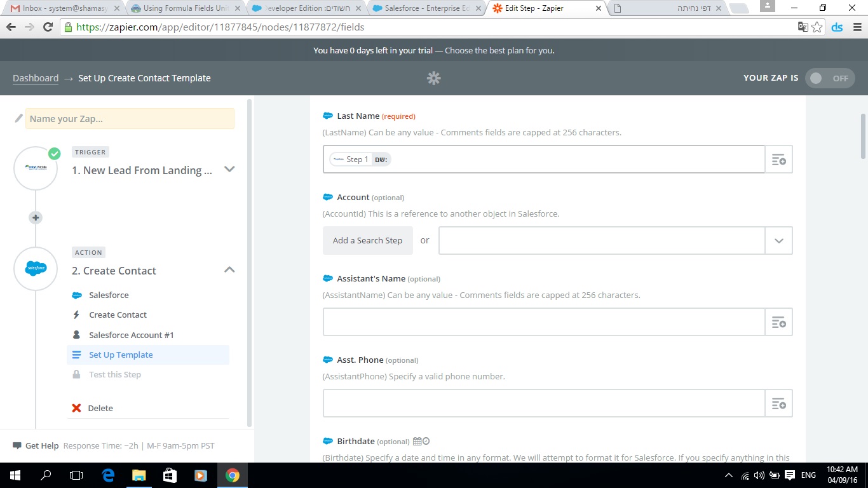Click the Chrome profile user icon
This screenshot has height=488, width=868.
[767, 6]
